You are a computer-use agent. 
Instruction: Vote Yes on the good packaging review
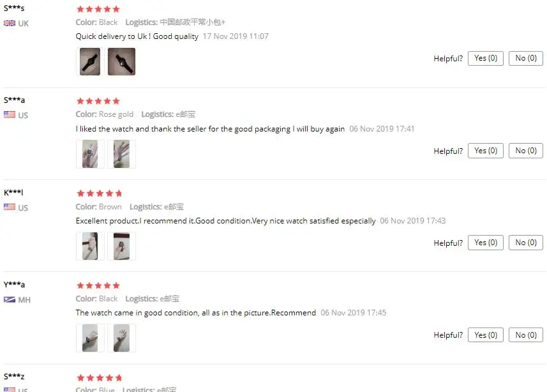tap(485, 151)
